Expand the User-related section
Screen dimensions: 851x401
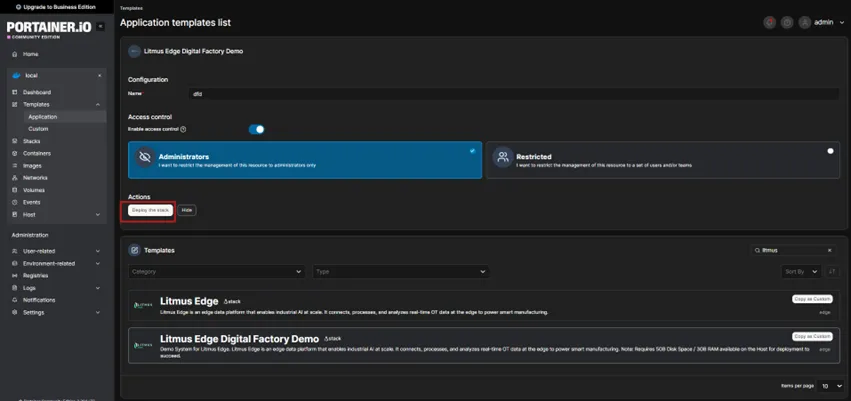(x=98, y=251)
